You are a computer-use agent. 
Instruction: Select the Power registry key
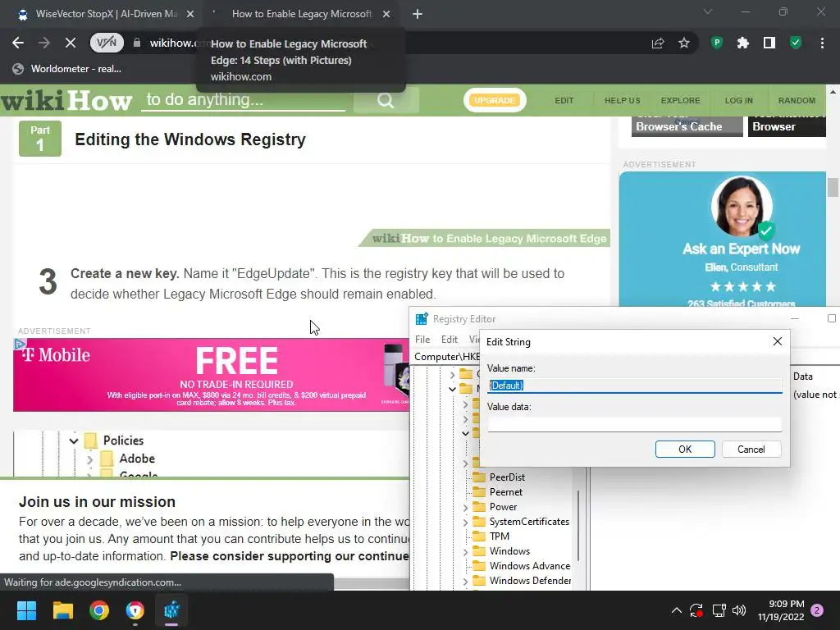point(503,506)
